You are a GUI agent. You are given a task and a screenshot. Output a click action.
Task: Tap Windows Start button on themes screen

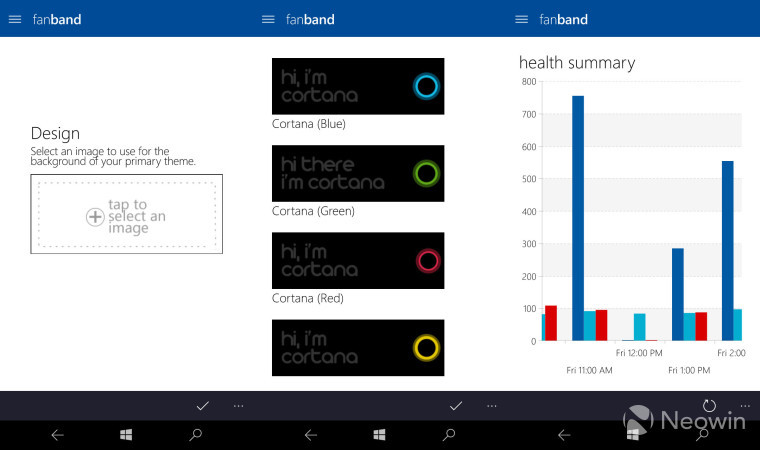(x=380, y=435)
